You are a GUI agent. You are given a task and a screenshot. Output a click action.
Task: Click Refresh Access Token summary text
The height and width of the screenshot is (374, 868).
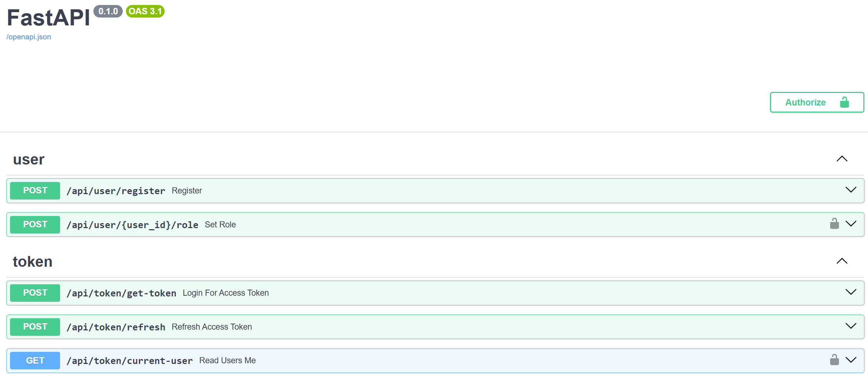[x=212, y=327]
